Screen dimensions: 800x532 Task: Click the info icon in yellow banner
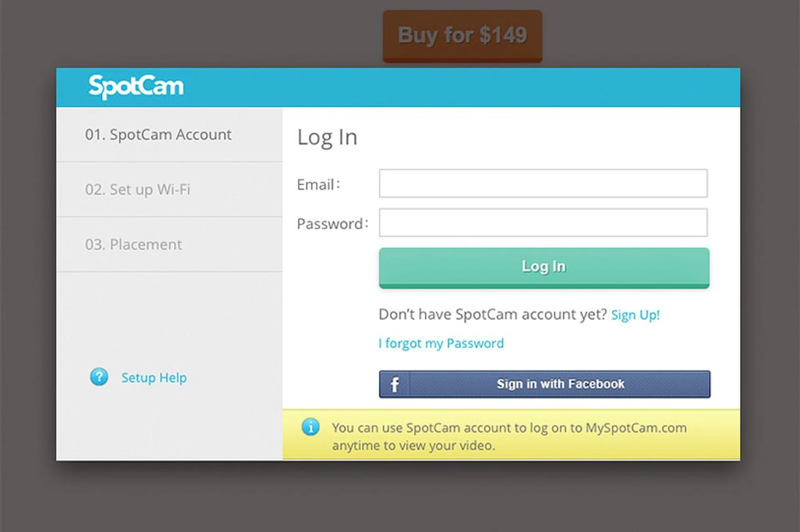pyautogui.click(x=310, y=427)
